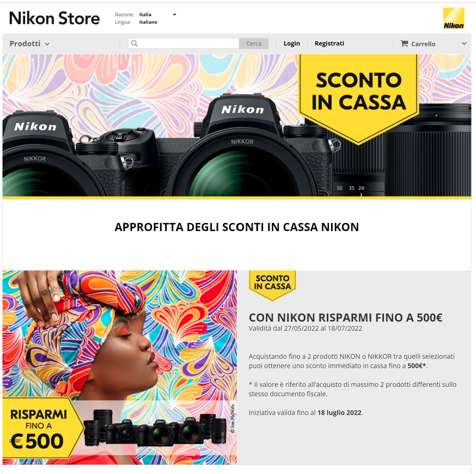Click the small Sconto in Cassa badge

272,285
